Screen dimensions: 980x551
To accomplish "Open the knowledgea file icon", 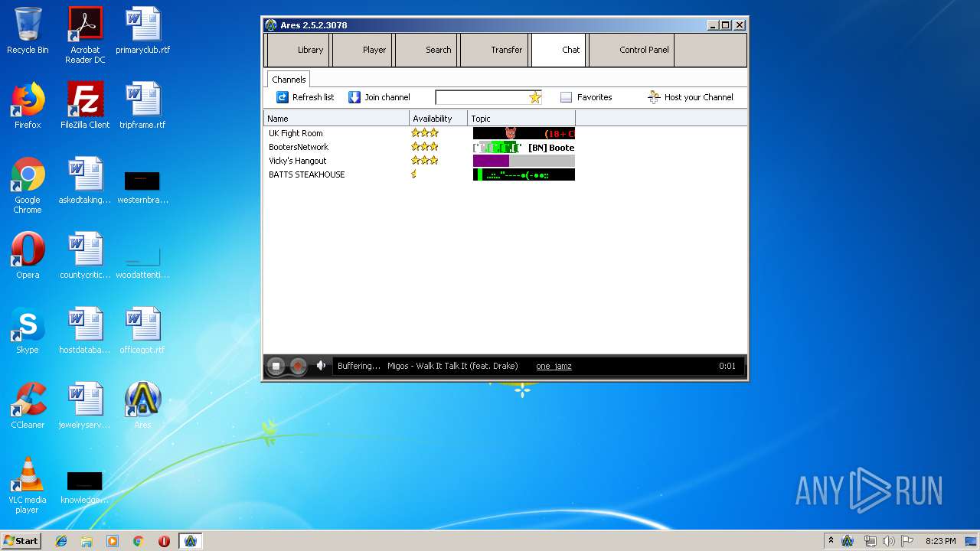I will point(85,487).
